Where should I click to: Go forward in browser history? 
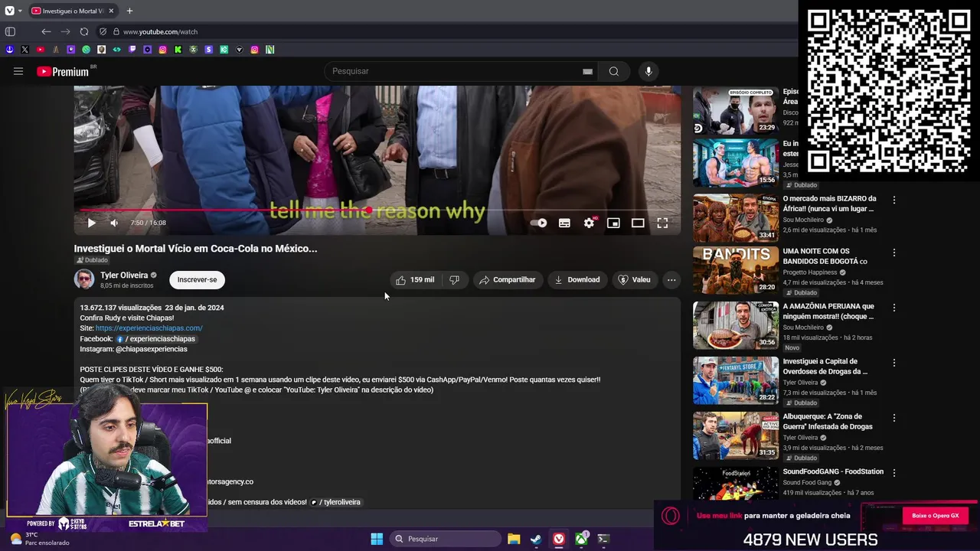[x=65, y=31]
